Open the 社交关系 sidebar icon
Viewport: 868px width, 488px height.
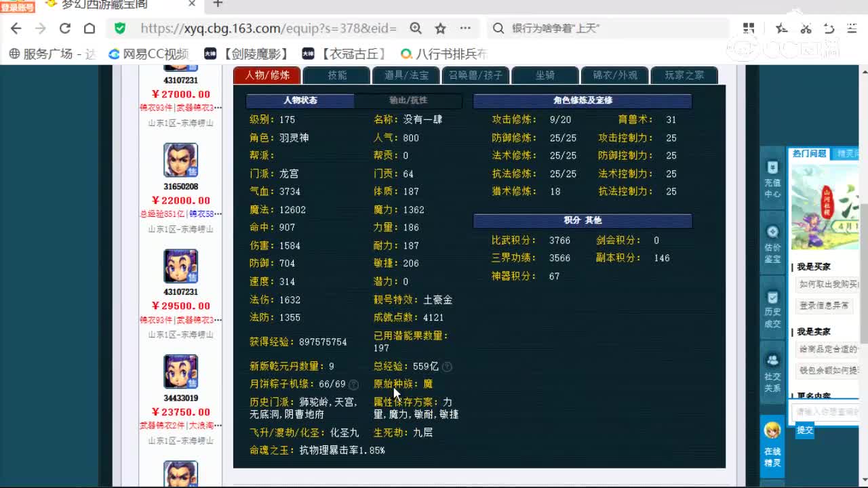pyautogui.click(x=772, y=373)
